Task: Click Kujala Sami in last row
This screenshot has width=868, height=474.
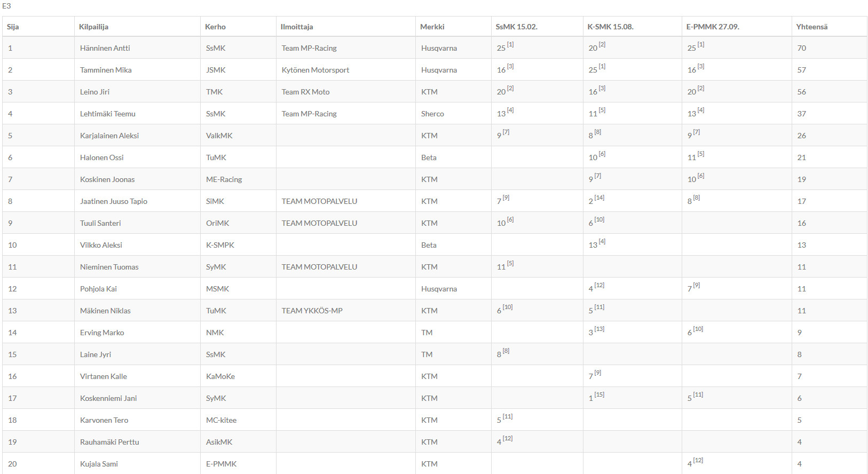Action: 99,464
